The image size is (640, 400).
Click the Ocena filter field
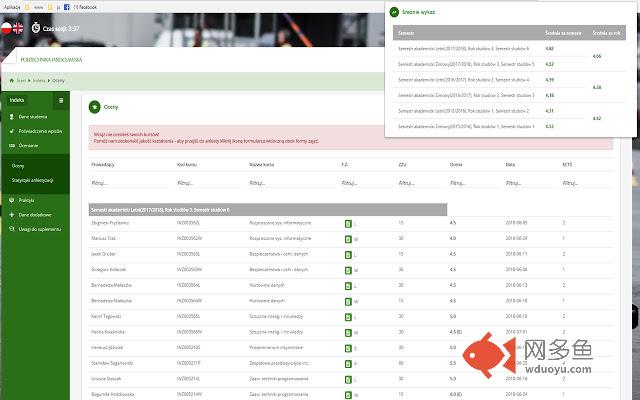[x=474, y=183]
